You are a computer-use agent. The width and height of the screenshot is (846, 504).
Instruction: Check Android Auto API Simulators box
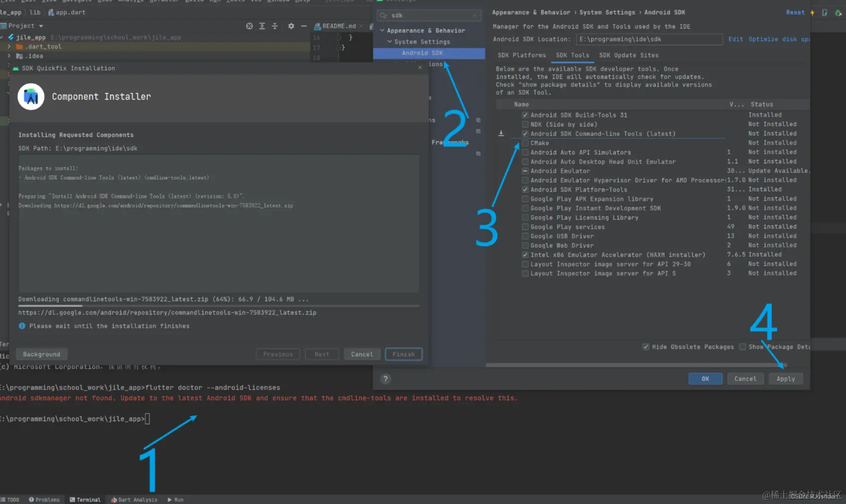[525, 152]
